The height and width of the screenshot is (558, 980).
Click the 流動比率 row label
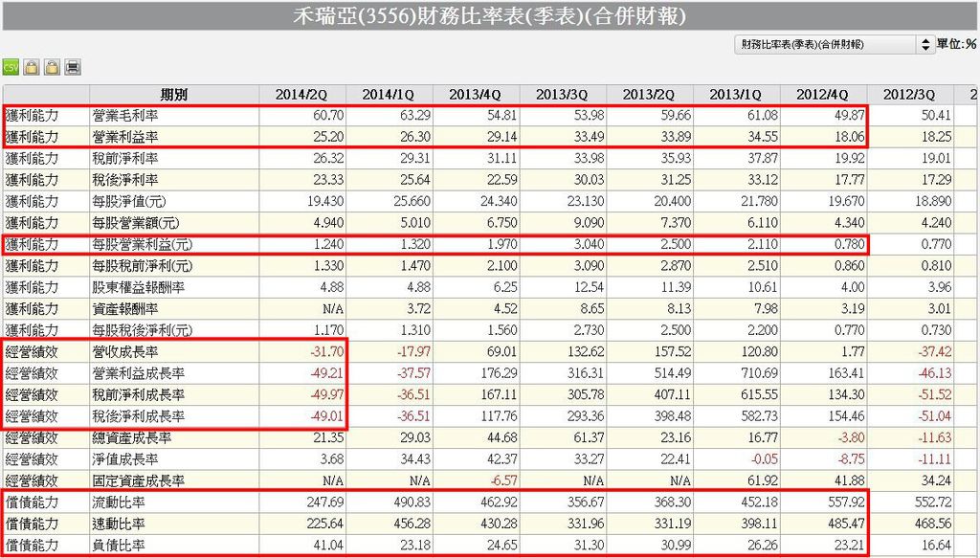(119, 502)
